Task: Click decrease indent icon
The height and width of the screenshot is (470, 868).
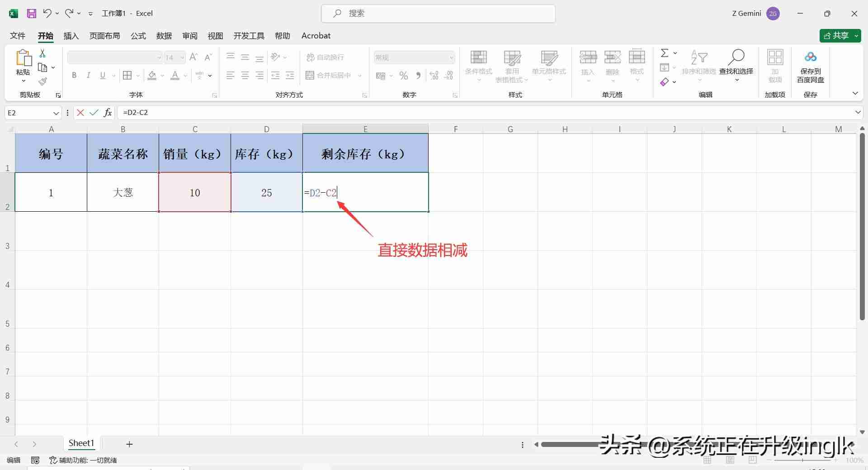Action: [x=275, y=76]
